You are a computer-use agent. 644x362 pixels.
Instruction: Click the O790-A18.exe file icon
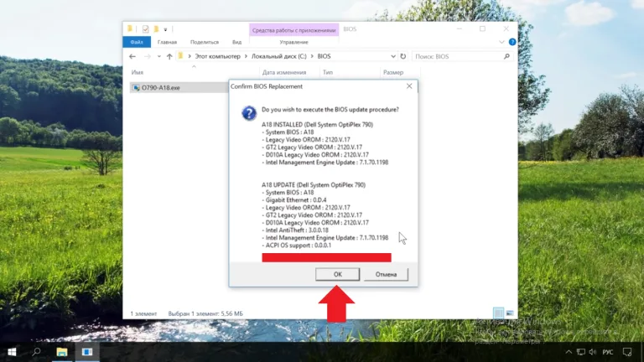click(x=136, y=88)
